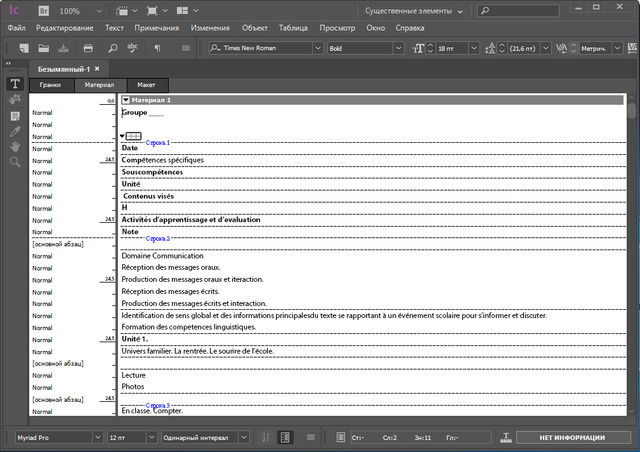Collapse the Материал 1 story

click(x=125, y=100)
